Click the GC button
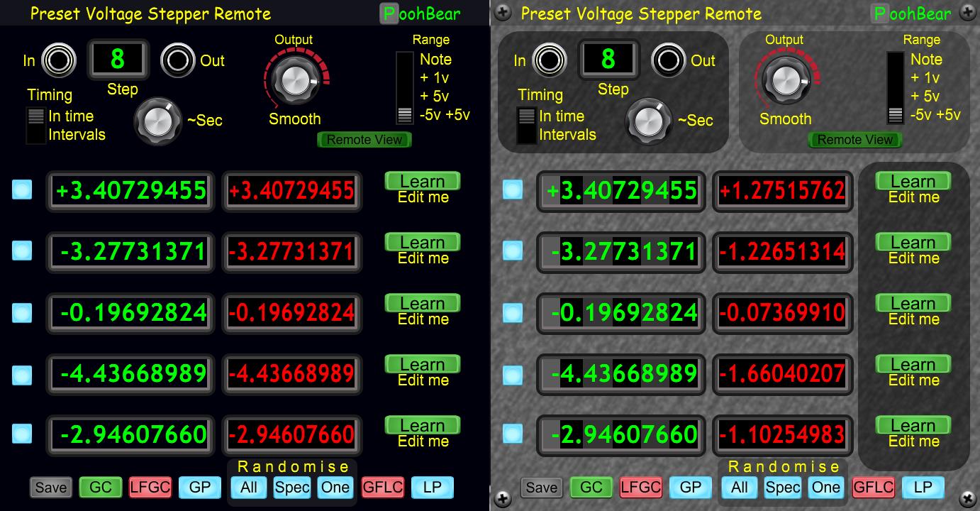Viewport: 980px width, 511px height. tap(101, 488)
